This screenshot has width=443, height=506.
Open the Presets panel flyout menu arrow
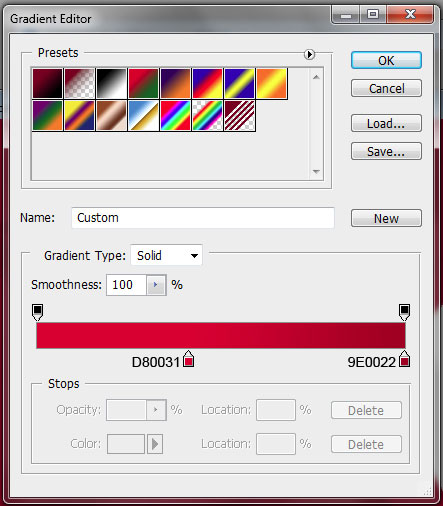[309, 54]
